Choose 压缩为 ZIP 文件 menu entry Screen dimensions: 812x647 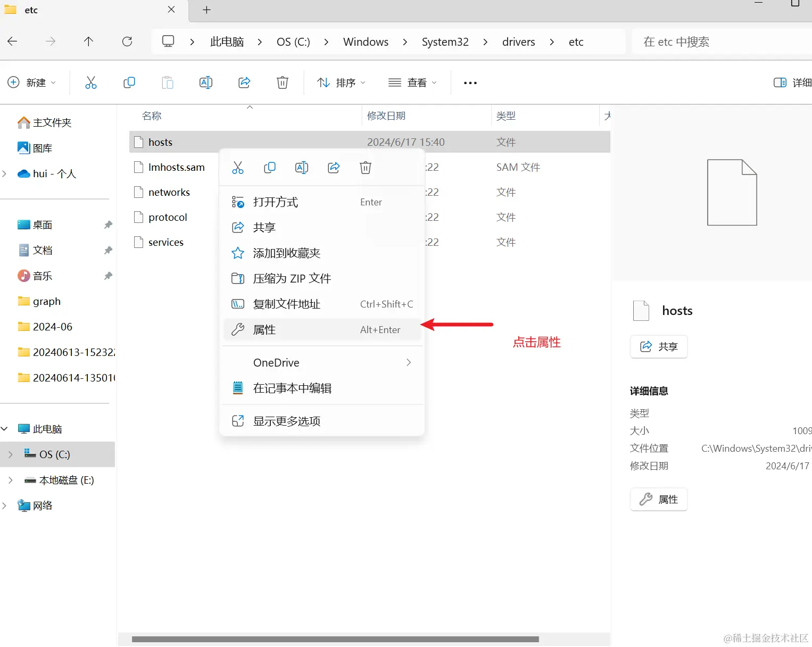click(322, 279)
